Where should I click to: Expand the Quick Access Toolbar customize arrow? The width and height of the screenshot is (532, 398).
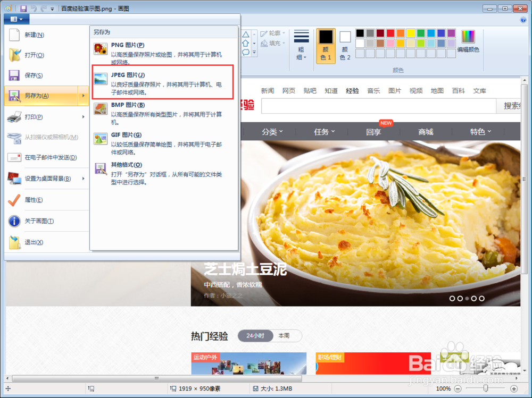point(51,9)
